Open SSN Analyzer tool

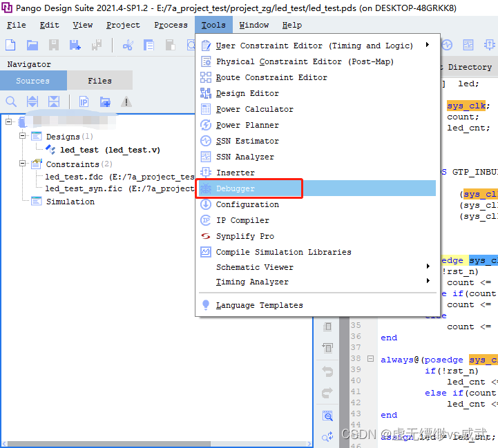[317, 157]
